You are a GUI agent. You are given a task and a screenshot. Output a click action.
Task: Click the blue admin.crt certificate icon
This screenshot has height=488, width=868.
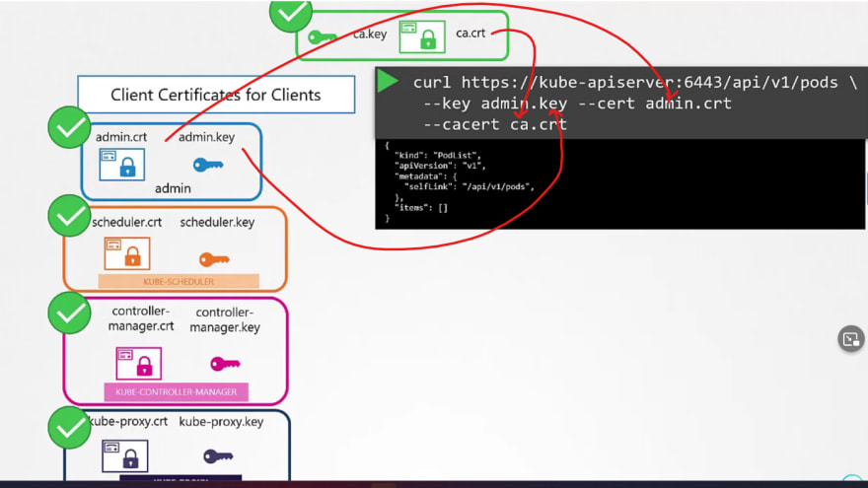tap(121, 165)
